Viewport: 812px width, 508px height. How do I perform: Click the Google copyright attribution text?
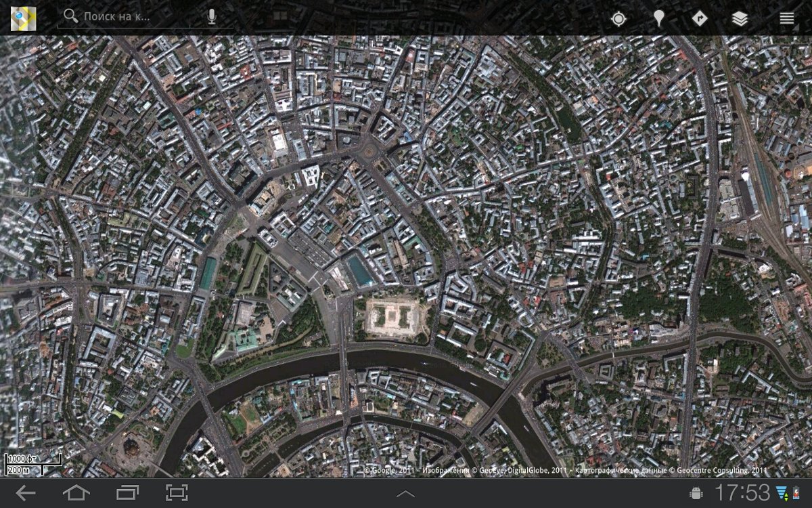click(x=566, y=470)
